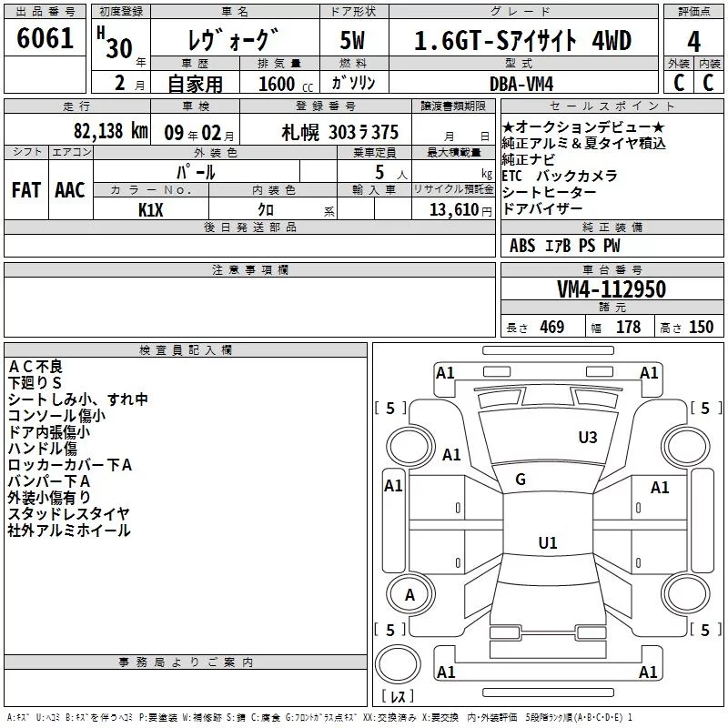The height and width of the screenshot is (728, 728).
Task: Select the first registration year H30
Action: pos(115,43)
